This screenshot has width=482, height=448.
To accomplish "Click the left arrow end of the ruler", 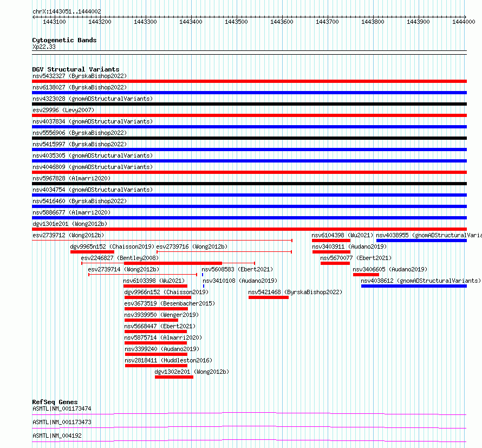I will [x=34, y=17].
